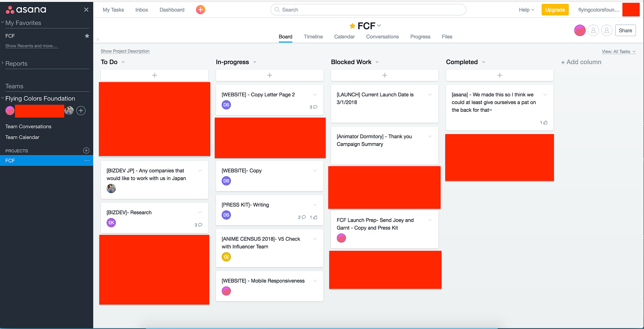Click into the Search field
This screenshot has height=329, width=644.
368,10
